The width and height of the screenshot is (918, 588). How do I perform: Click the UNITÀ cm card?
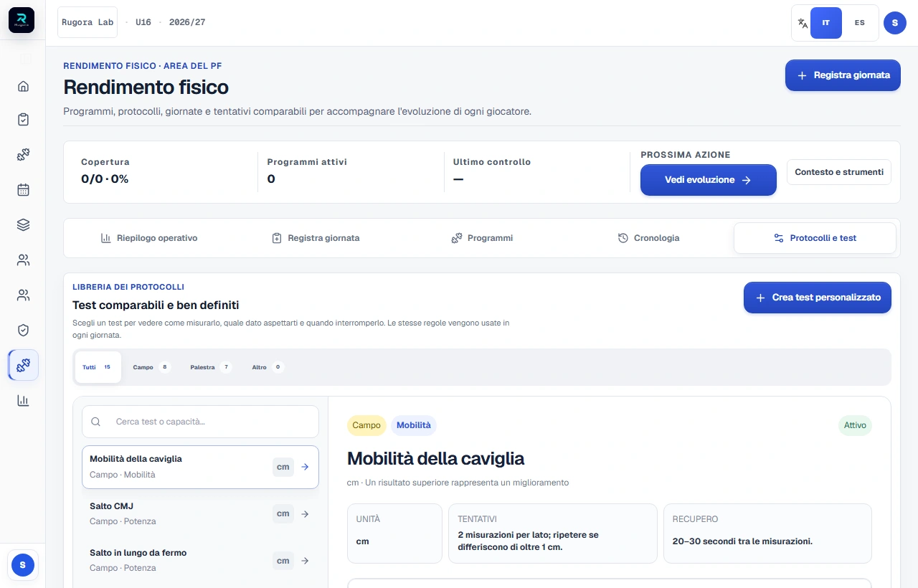click(394, 534)
